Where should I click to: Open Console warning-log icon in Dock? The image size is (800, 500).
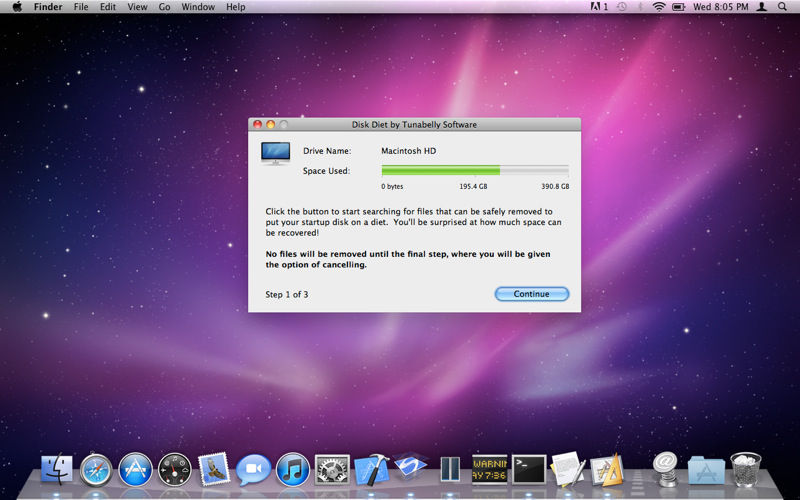pyautogui.click(x=489, y=469)
